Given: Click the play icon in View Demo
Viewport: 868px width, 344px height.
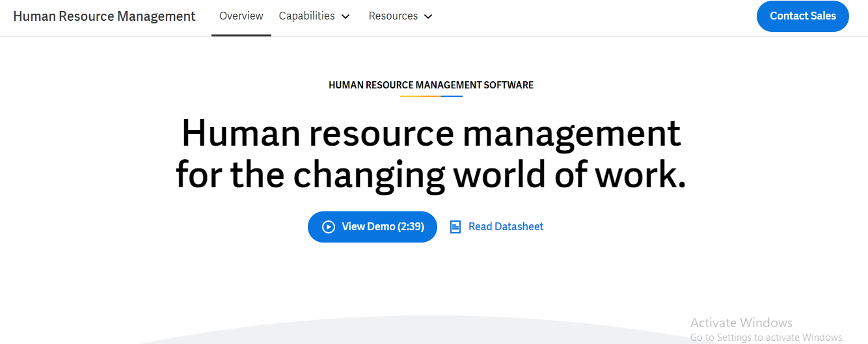Looking at the screenshot, I should 329,227.
